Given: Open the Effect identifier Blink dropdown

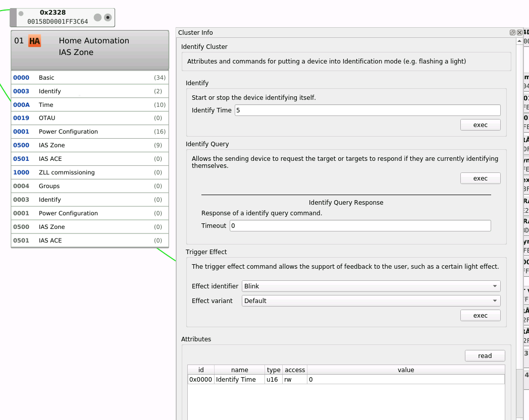Looking at the screenshot, I should pos(371,286).
